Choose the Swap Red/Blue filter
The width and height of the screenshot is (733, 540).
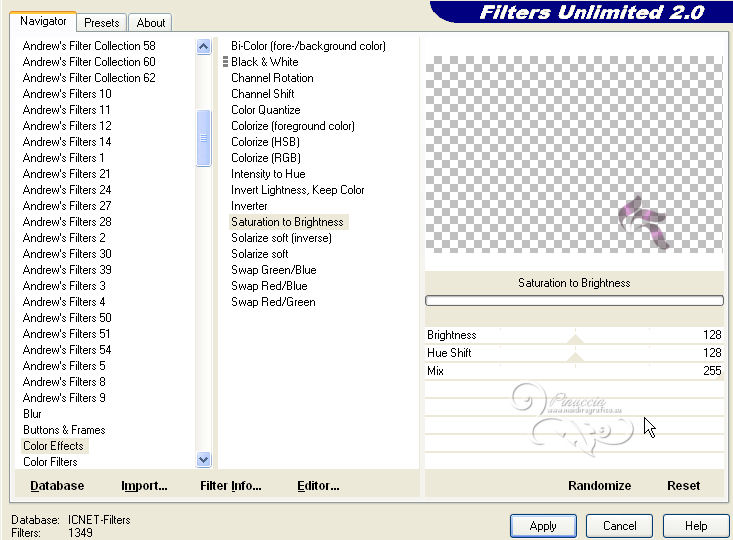pyautogui.click(x=269, y=286)
